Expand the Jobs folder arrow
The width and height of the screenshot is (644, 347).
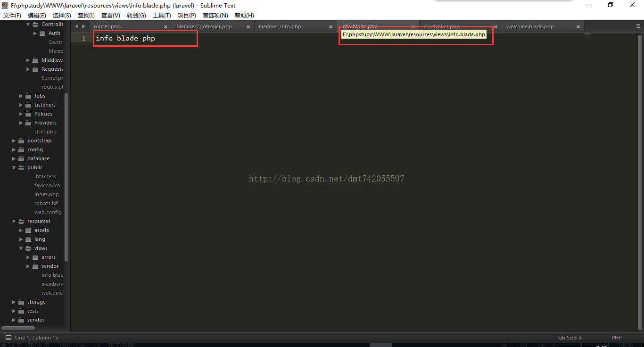click(x=21, y=96)
